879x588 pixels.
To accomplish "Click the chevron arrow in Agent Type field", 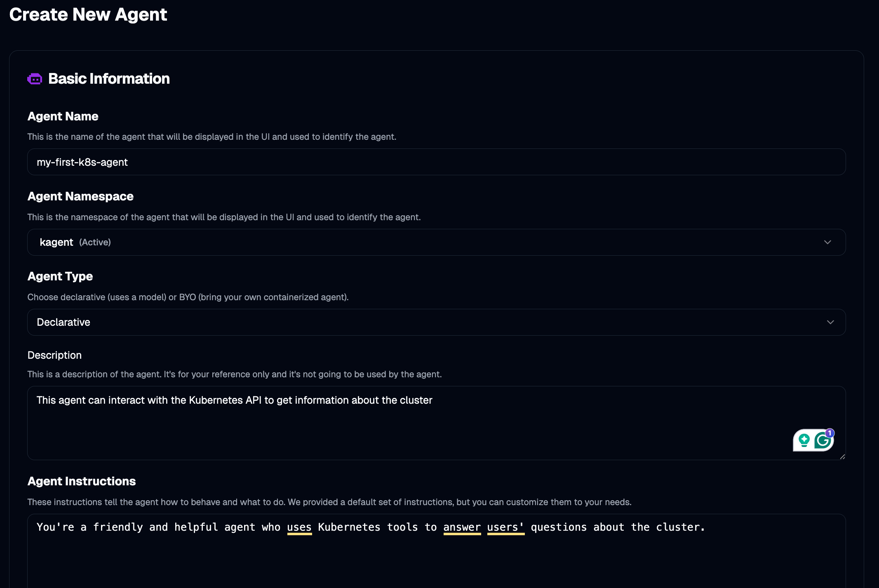I will tap(830, 322).
